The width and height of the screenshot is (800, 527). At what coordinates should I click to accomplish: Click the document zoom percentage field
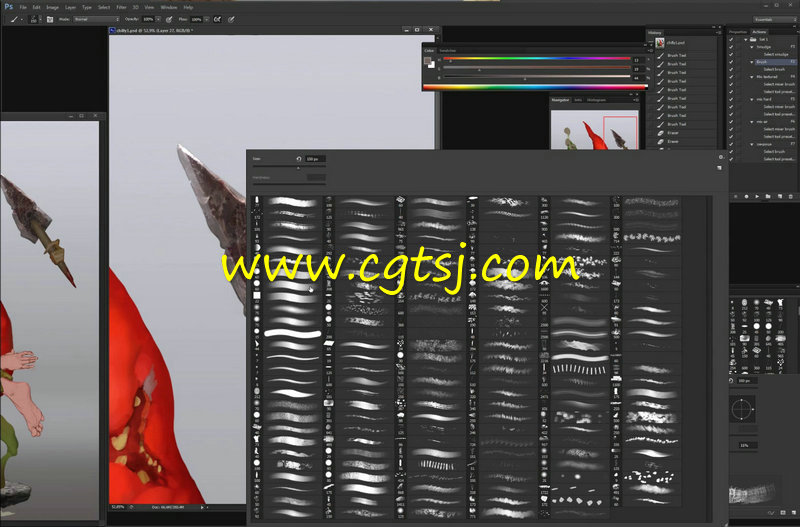coord(118,507)
